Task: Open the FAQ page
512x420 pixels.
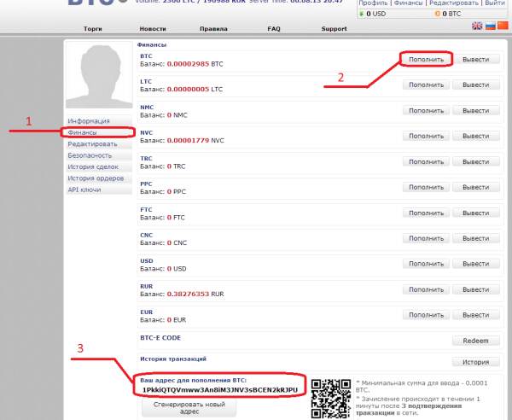Action: (274, 28)
